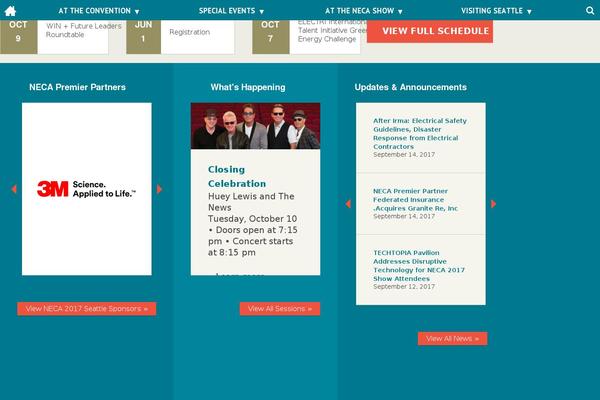Go to next Updates & Announcements slide
Screen dimensions: 600x400
494,204
